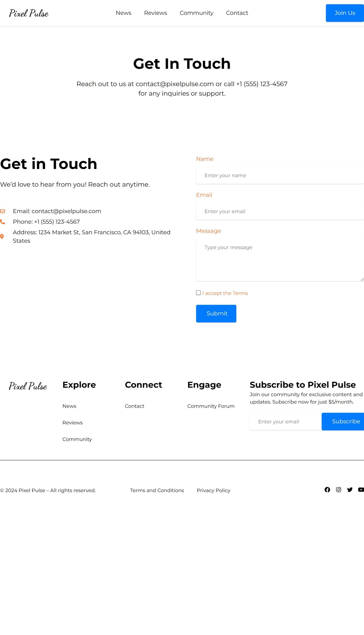The height and width of the screenshot is (635, 364).
Task: Open the News navigation menu item
Action: pos(123,13)
